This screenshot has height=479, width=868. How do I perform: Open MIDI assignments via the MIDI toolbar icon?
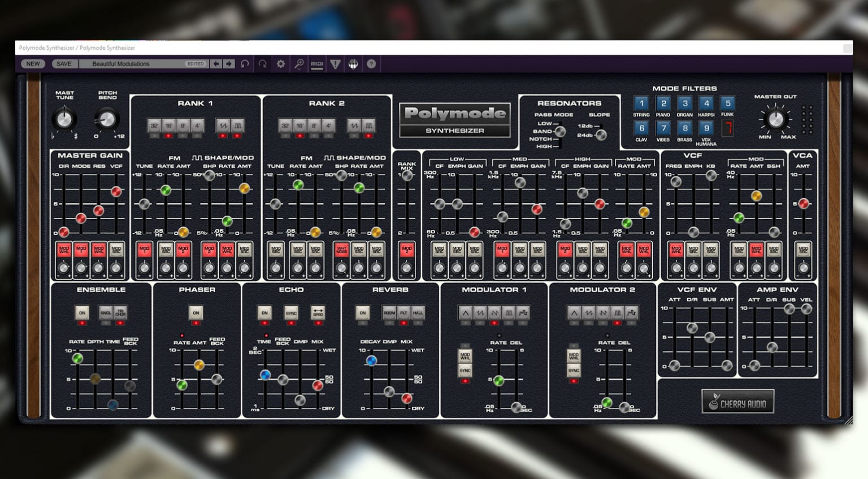click(318, 64)
